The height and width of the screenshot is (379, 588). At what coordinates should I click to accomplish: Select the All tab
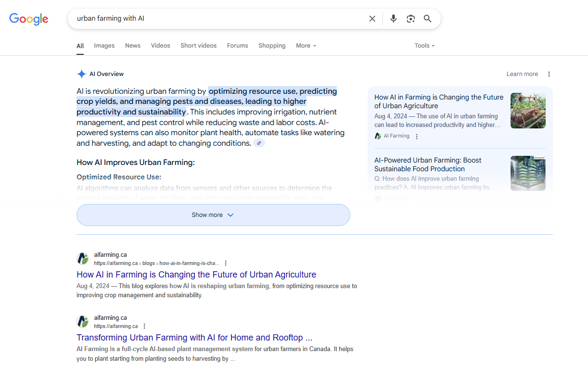80,46
